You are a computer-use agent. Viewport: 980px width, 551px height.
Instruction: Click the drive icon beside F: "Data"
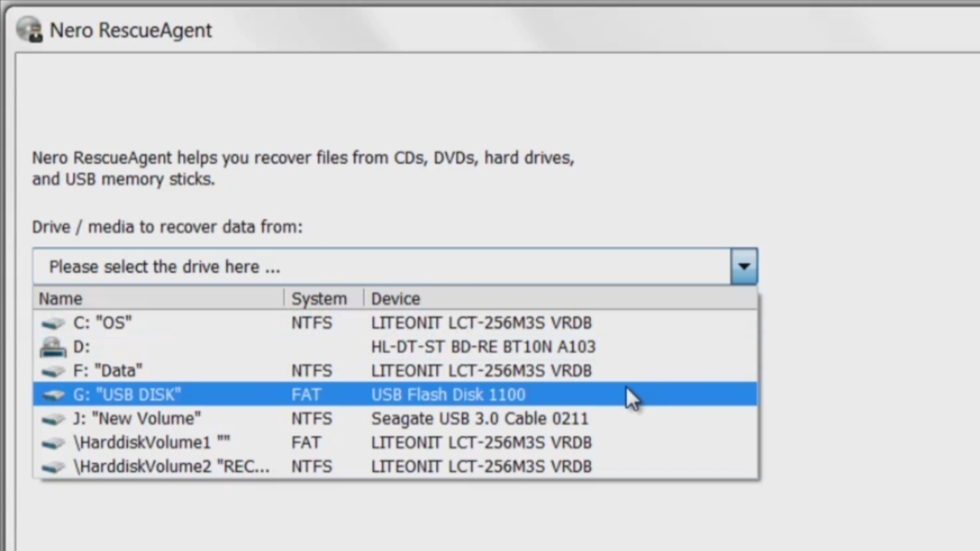click(x=53, y=371)
